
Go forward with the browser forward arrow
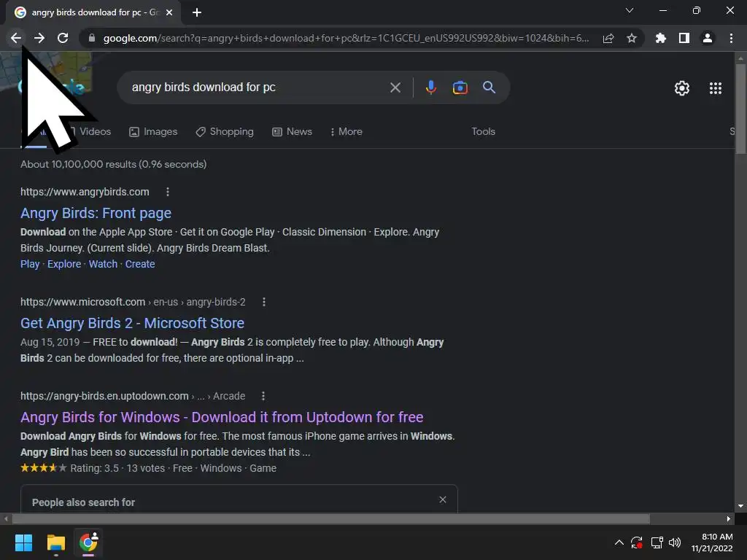click(x=39, y=38)
